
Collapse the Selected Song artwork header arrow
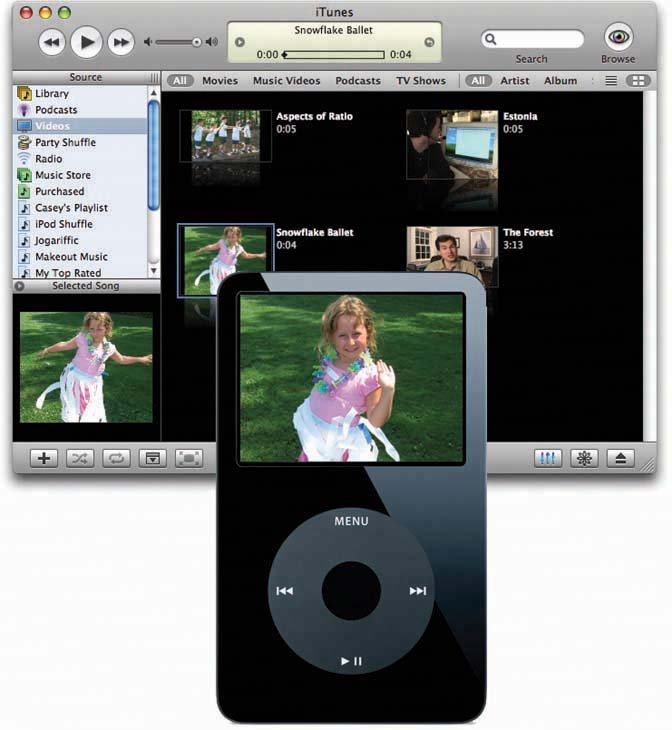click(x=20, y=286)
